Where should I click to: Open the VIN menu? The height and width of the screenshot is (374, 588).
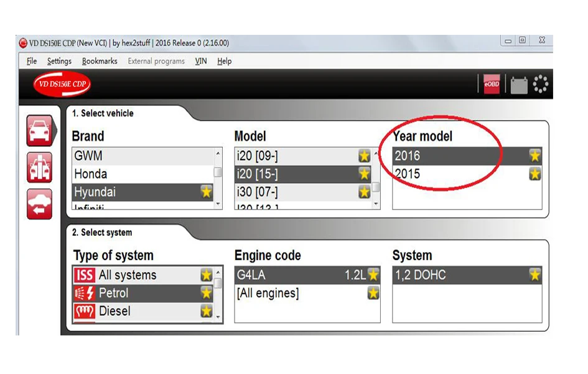tap(200, 61)
